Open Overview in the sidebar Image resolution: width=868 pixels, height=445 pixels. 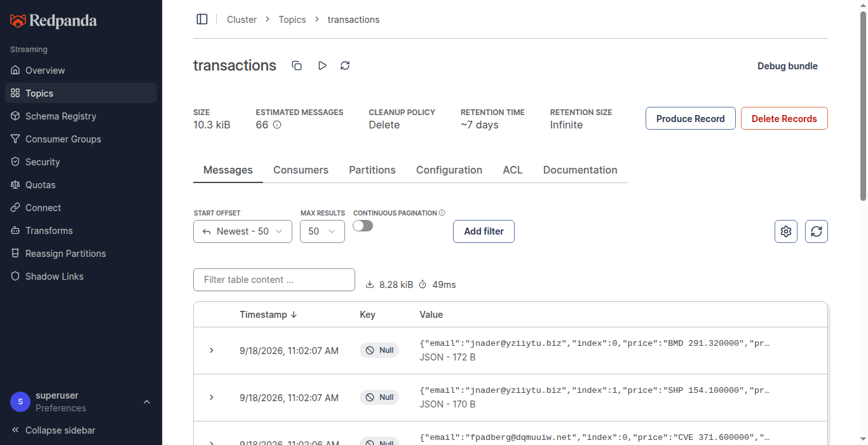click(x=81, y=70)
